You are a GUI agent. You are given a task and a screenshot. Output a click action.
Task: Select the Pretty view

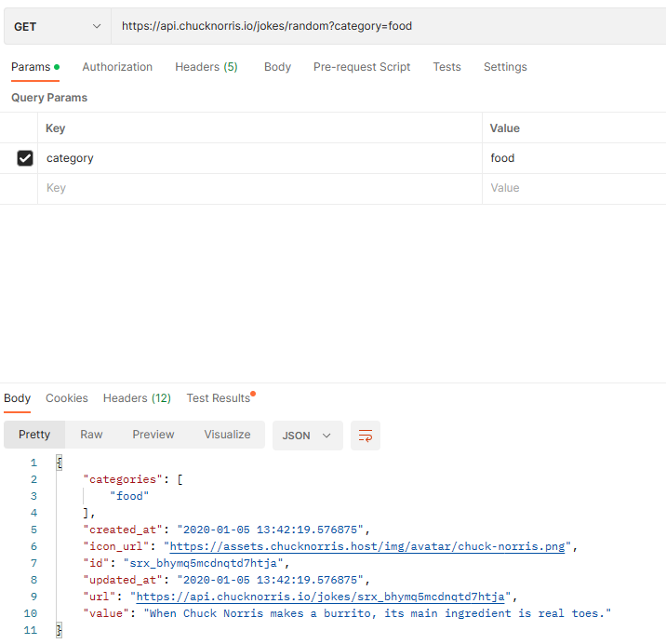(x=34, y=435)
